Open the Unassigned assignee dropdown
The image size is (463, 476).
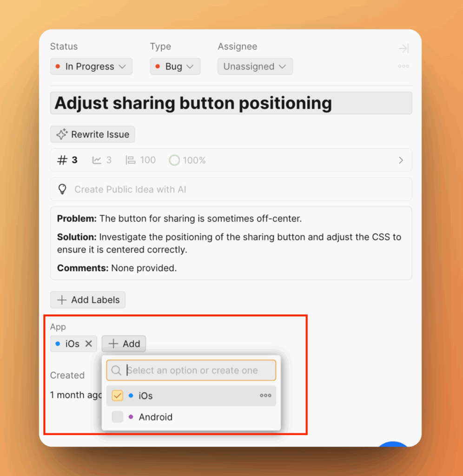click(255, 66)
